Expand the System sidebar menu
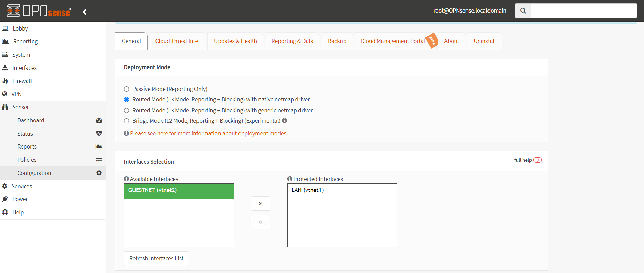 coord(21,55)
